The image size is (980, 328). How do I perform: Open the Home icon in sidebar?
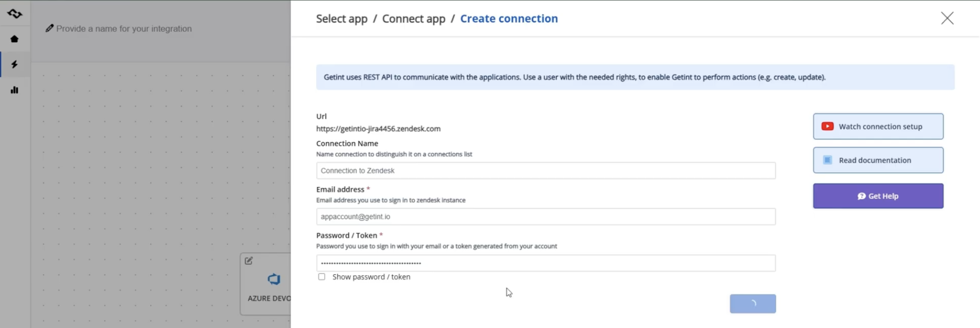14,39
